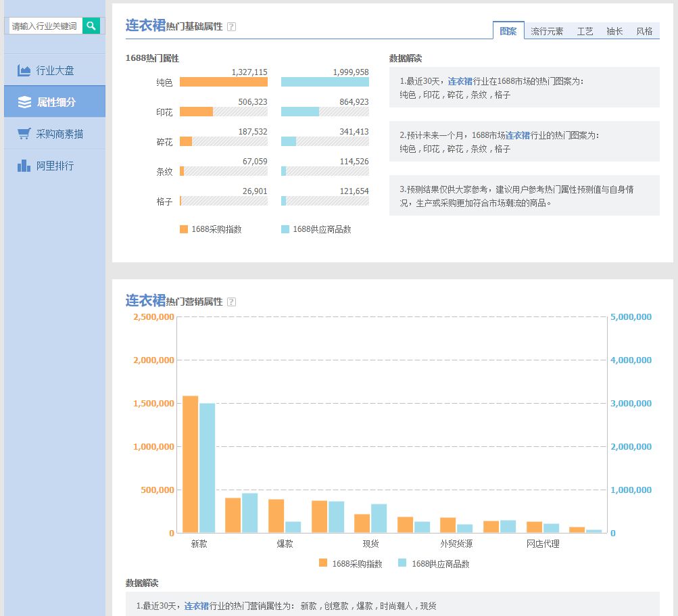Open the 风格 tab
Image resolution: width=678 pixels, height=616 pixels.
[x=644, y=31]
